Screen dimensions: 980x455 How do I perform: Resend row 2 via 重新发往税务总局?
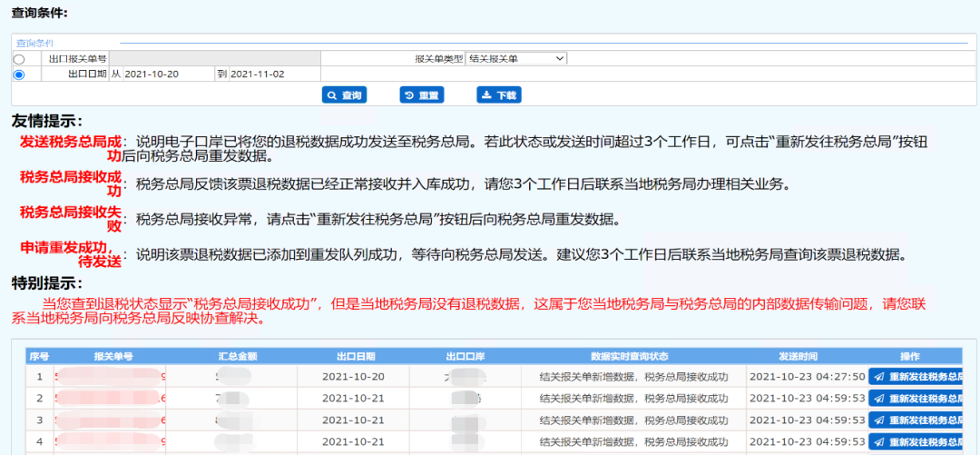916,399
